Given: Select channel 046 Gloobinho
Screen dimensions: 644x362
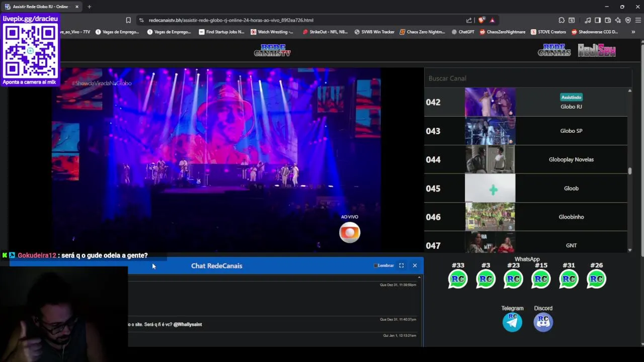Looking at the screenshot, I should pyautogui.click(x=526, y=217).
